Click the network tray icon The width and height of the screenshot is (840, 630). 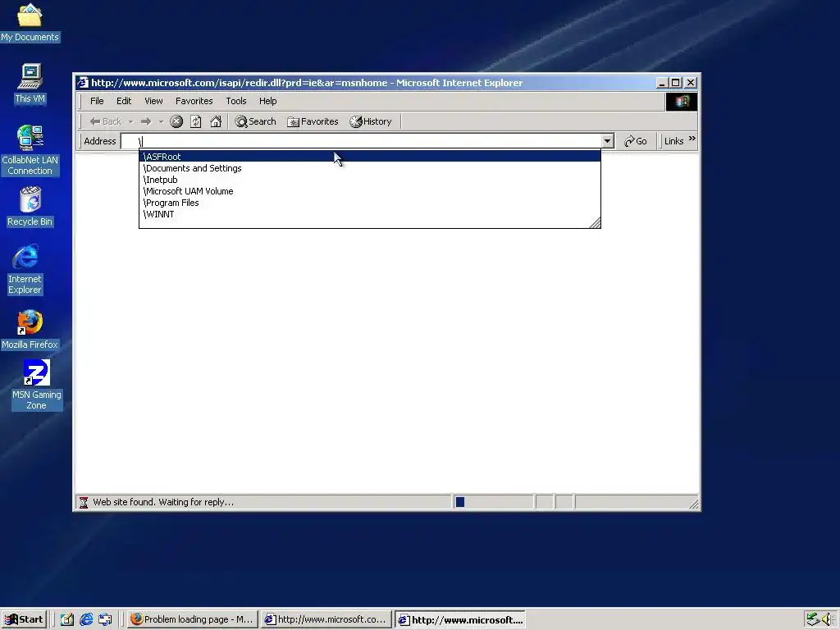813,619
